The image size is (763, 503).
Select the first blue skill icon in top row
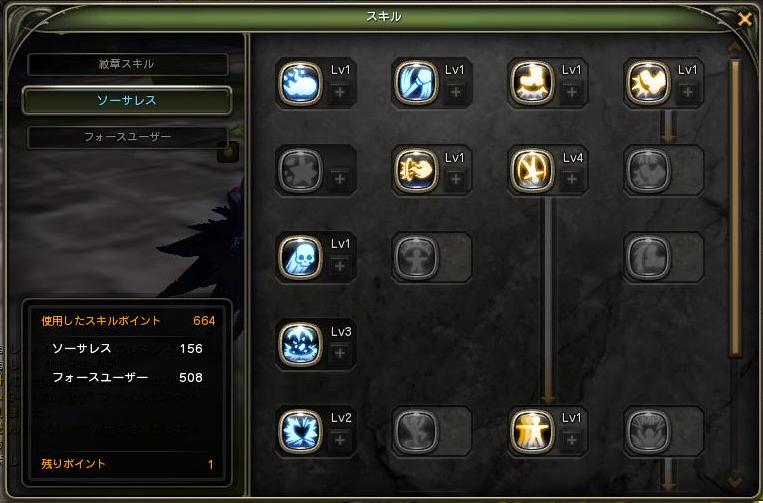click(x=300, y=83)
